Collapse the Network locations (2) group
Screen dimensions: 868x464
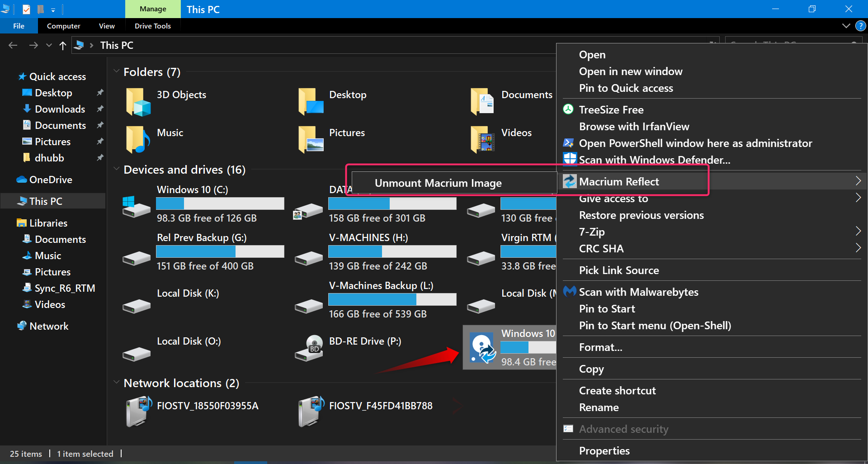116,383
